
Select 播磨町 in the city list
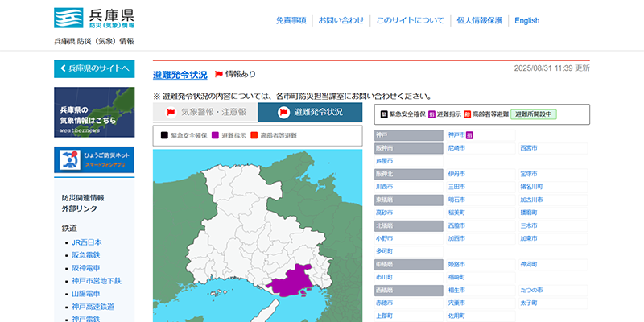(x=528, y=213)
